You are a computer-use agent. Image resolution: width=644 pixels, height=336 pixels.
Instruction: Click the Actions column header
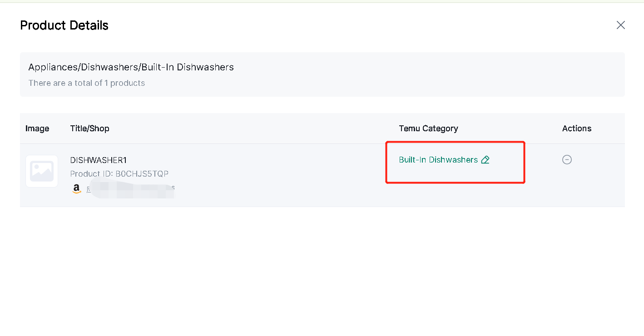(x=577, y=128)
